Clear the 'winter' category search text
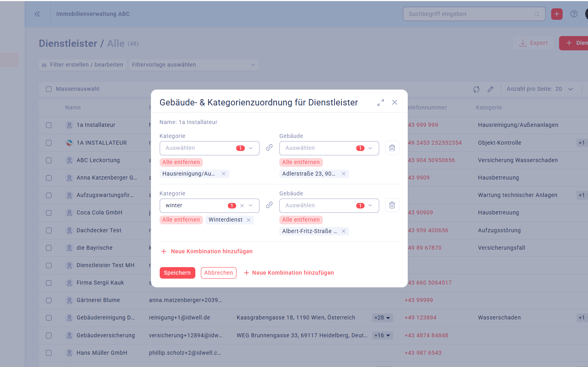 coord(242,206)
